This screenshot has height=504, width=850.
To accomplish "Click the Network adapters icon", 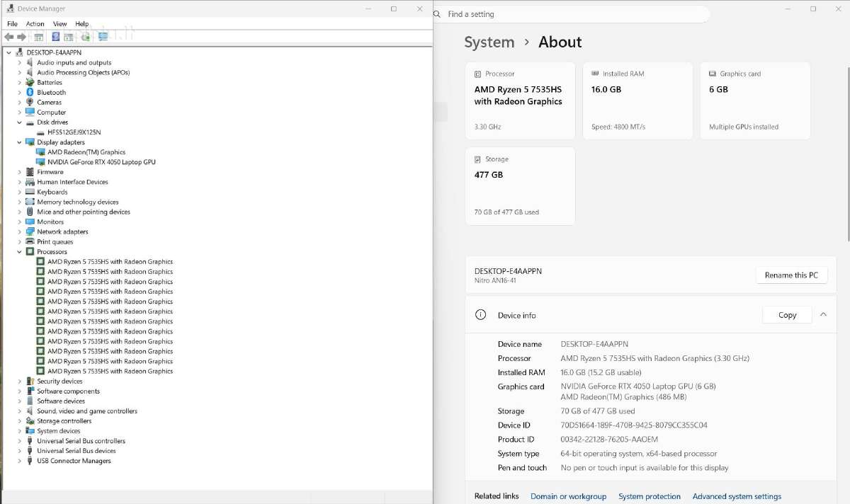I will (30, 231).
